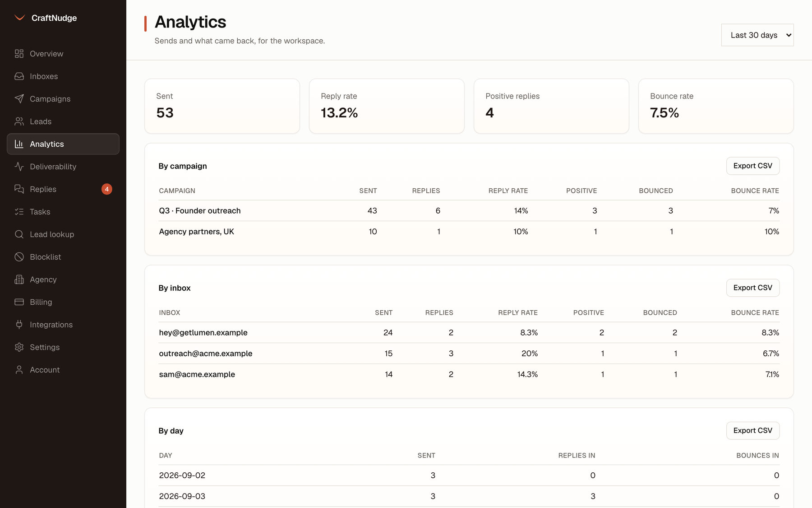Click the INBOX column header

(170, 312)
